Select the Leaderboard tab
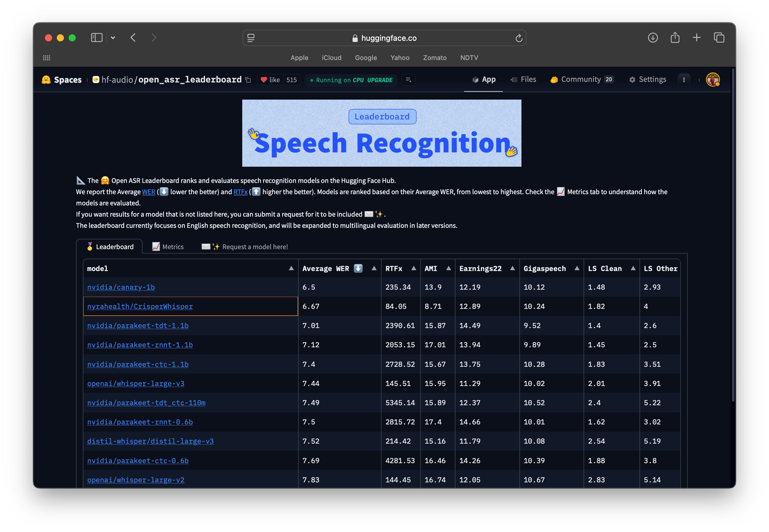769x532 pixels. (x=109, y=246)
